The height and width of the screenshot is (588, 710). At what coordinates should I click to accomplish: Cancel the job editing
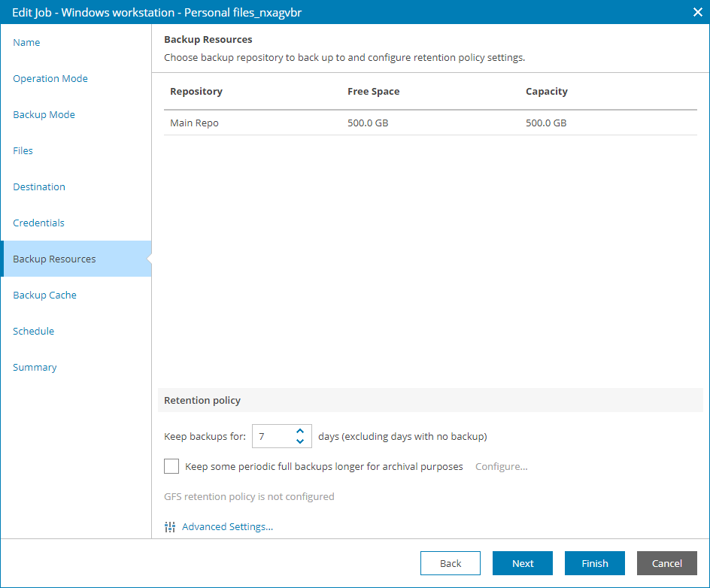(666, 562)
